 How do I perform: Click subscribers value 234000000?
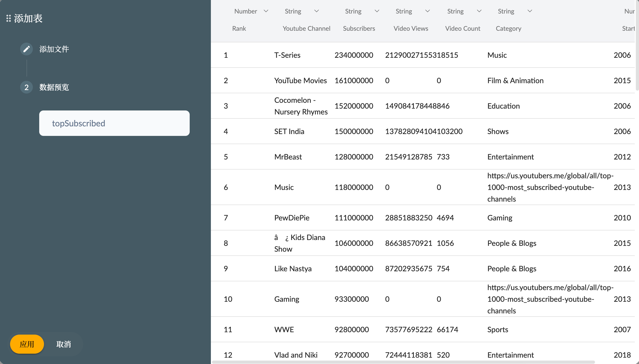point(354,55)
